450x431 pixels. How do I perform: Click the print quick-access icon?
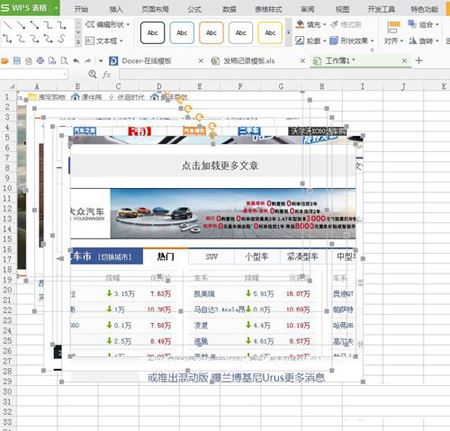coord(40,61)
